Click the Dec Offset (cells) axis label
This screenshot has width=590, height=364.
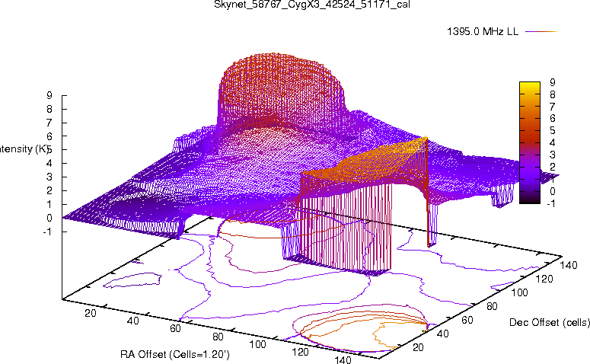tap(550, 322)
